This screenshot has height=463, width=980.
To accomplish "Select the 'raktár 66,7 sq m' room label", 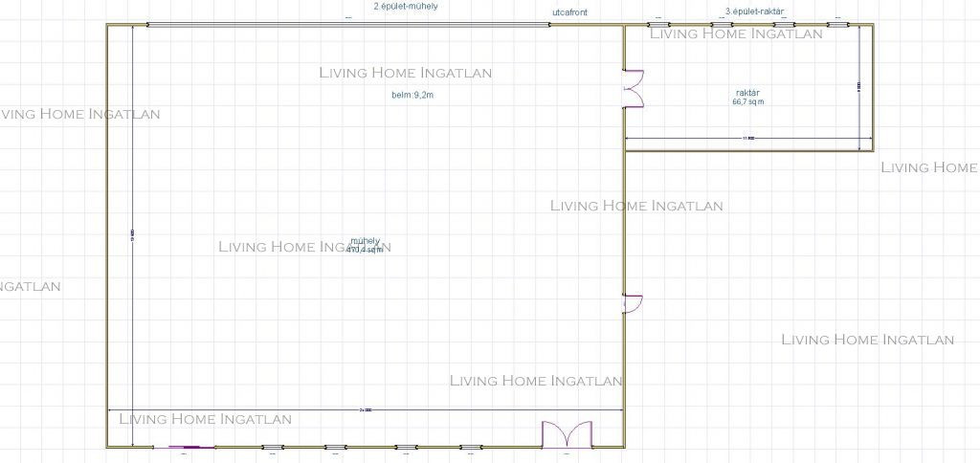I will [x=747, y=97].
